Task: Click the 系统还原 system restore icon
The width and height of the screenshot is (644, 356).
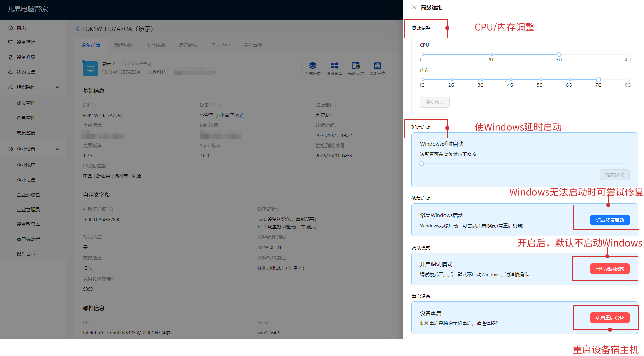Action: 313,66
